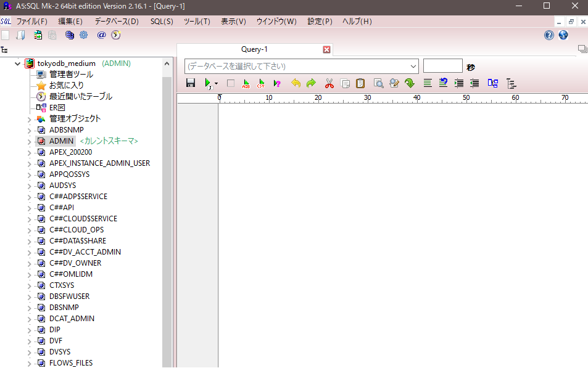Click the CSV export icon in query toolbar
This screenshot has width=588, height=368.
pyautogui.click(x=261, y=83)
